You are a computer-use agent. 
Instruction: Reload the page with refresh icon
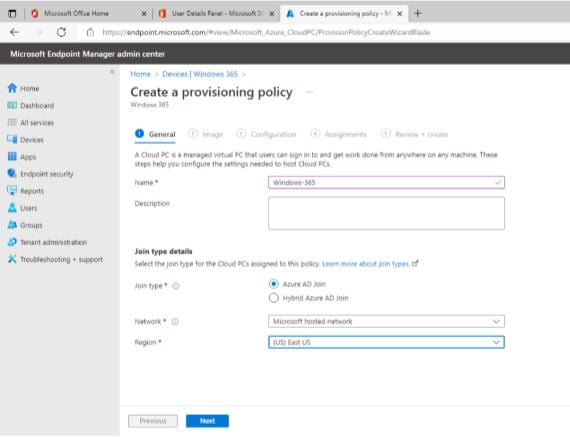pos(61,32)
